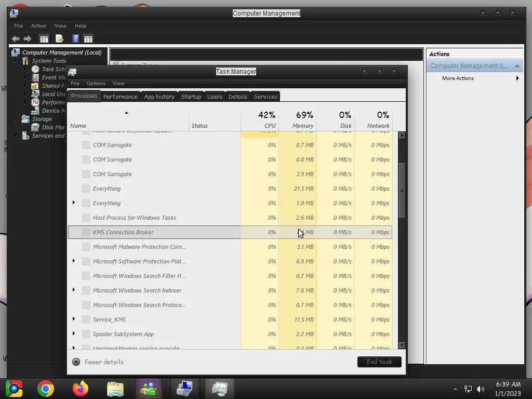Open Computer Management File menu
Screen dimensions: 532x399
[18, 26]
